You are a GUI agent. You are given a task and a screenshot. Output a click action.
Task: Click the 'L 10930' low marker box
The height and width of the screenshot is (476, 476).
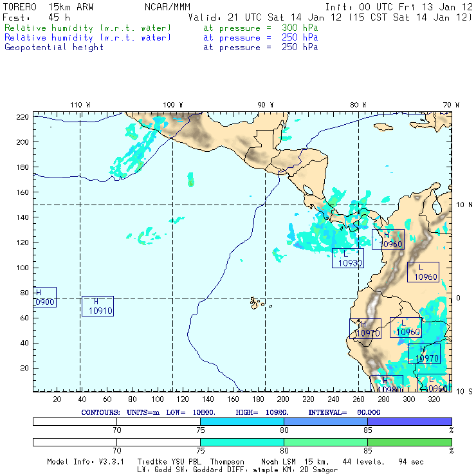coord(348,259)
